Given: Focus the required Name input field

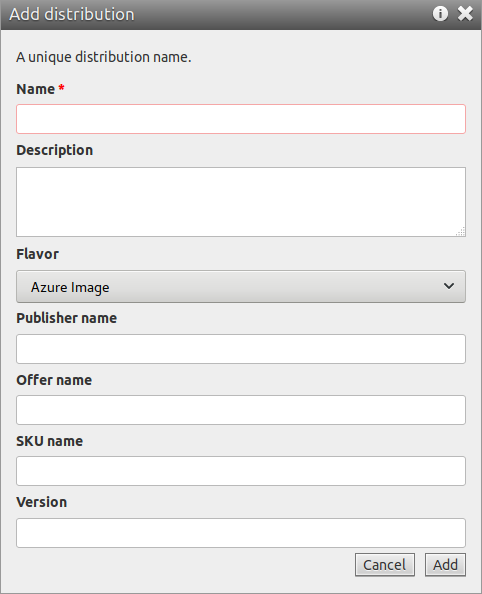Looking at the screenshot, I should [241, 119].
